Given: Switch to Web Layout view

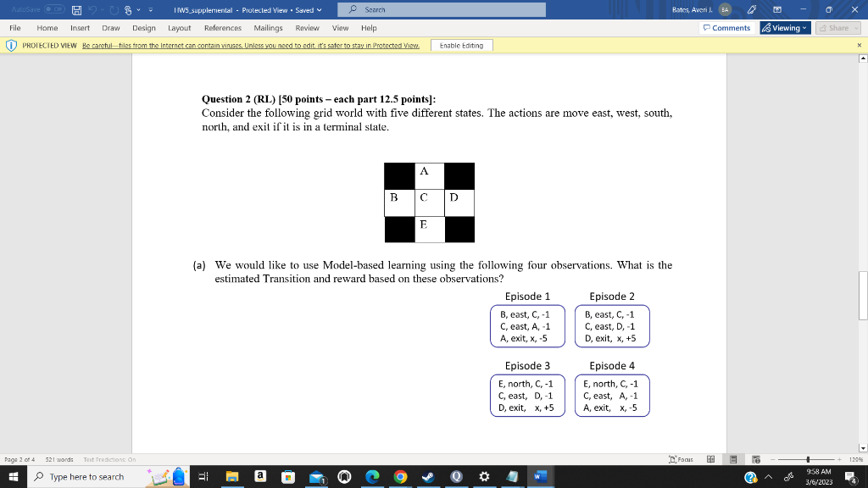Looking at the screenshot, I should 755,458.
